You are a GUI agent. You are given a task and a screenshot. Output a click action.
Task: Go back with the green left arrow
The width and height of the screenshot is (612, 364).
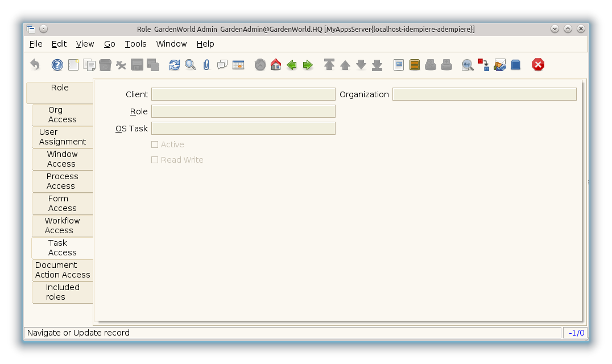tap(292, 65)
